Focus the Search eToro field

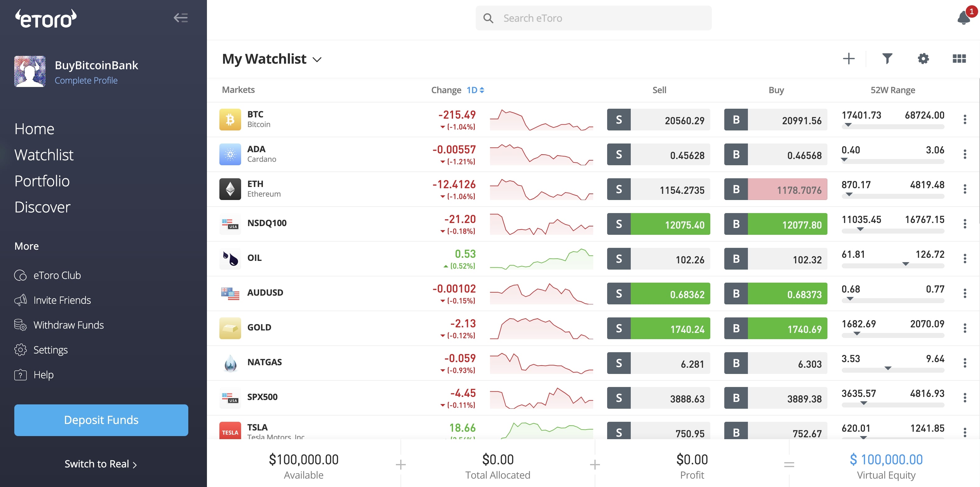point(593,18)
